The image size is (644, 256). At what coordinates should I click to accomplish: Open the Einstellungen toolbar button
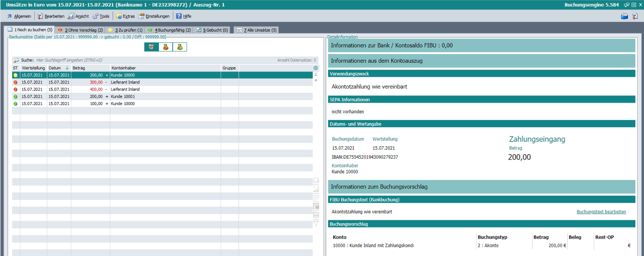(154, 17)
